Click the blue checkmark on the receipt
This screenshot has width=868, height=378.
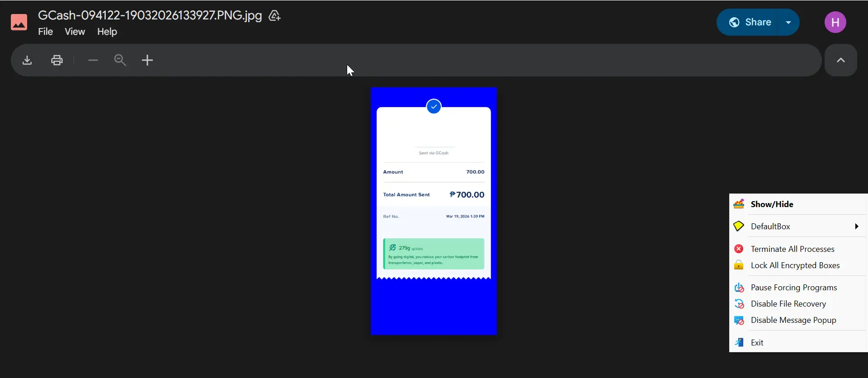[434, 107]
